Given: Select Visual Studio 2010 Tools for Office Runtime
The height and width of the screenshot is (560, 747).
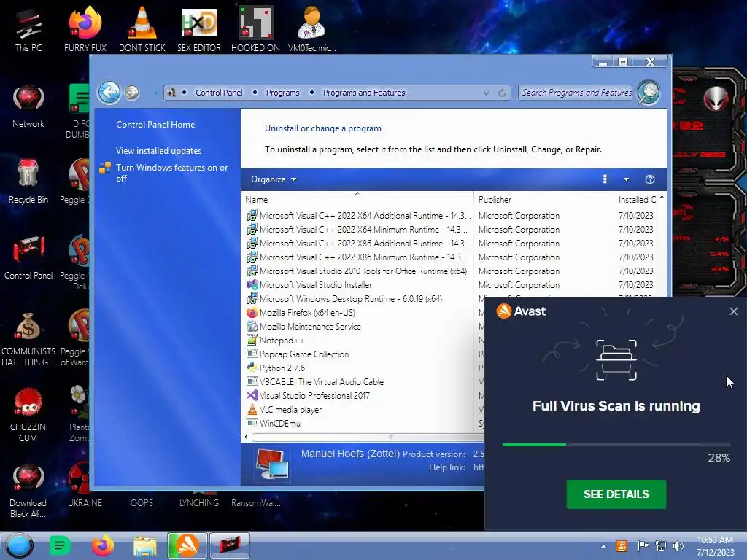Looking at the screenshot, I should coord(363,271).
